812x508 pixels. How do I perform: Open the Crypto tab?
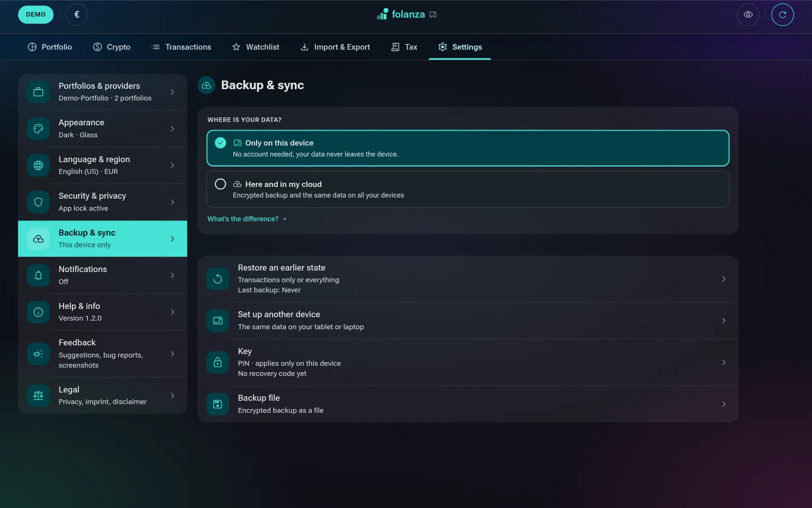112,47
